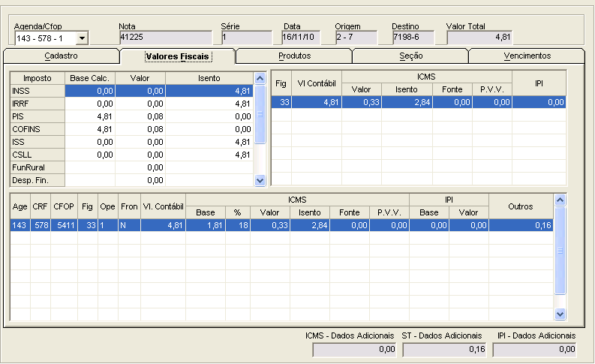The image size is (595, 364).
Task: Click ICMS Isento 2,84 in upper right table
Action: (407, 102)
